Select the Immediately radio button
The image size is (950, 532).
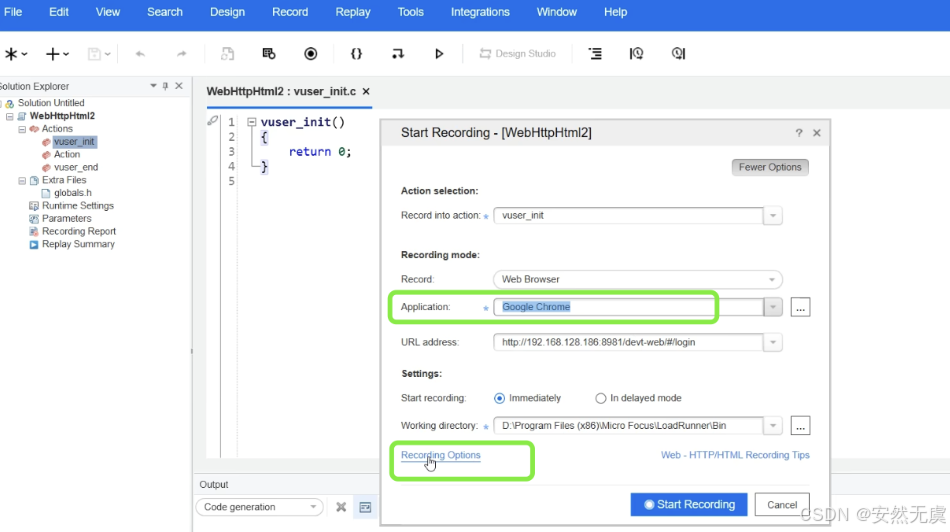(x=499, y=398)
